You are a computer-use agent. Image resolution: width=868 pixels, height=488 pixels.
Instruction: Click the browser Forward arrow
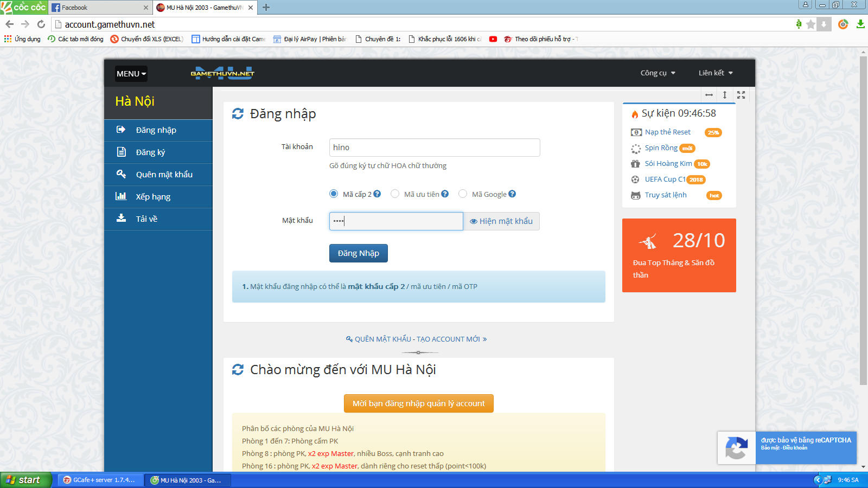coord(25,24)
